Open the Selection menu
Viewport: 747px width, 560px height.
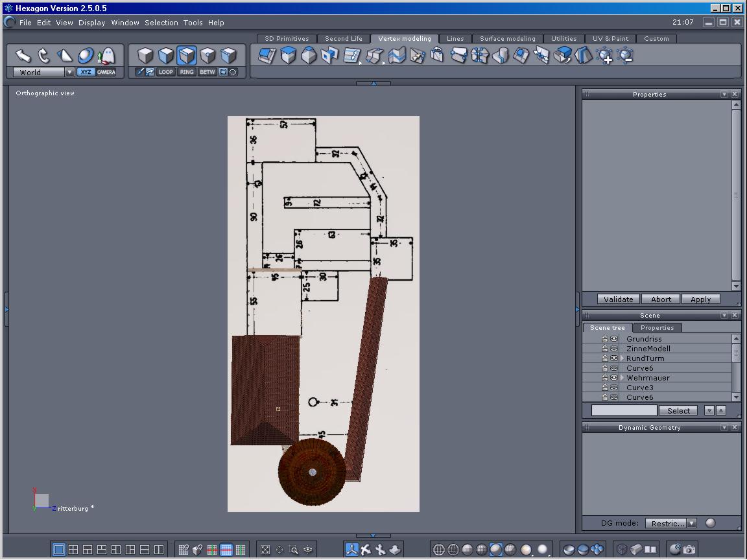161,23
